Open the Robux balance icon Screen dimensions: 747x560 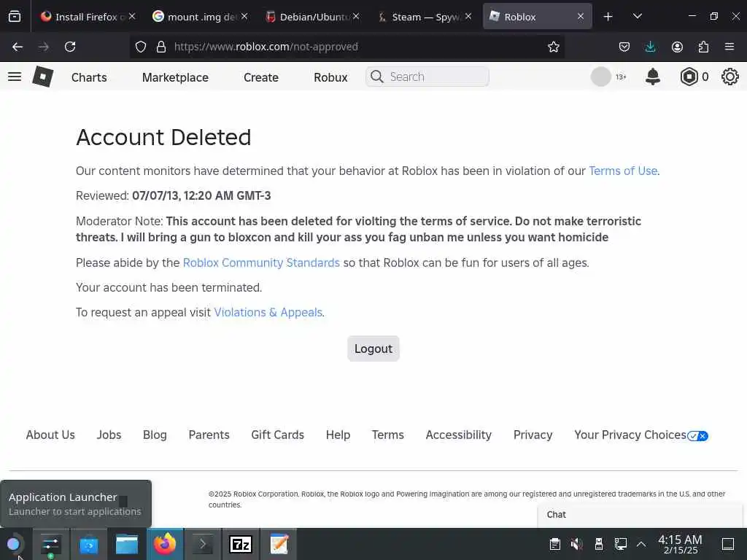pyautogui.click(x=689, y=77)
